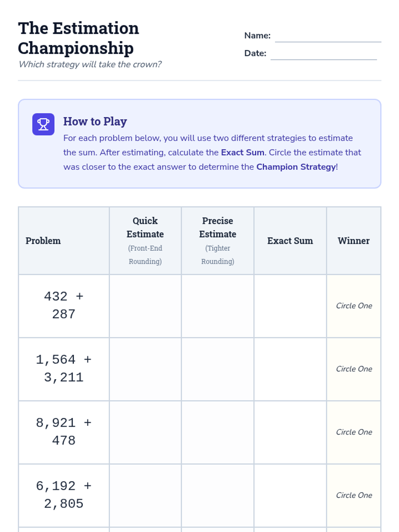Click Precise Estimate cell for 8,921 + 478
Screen dimensions: 399x532
[x=218, y=432]
